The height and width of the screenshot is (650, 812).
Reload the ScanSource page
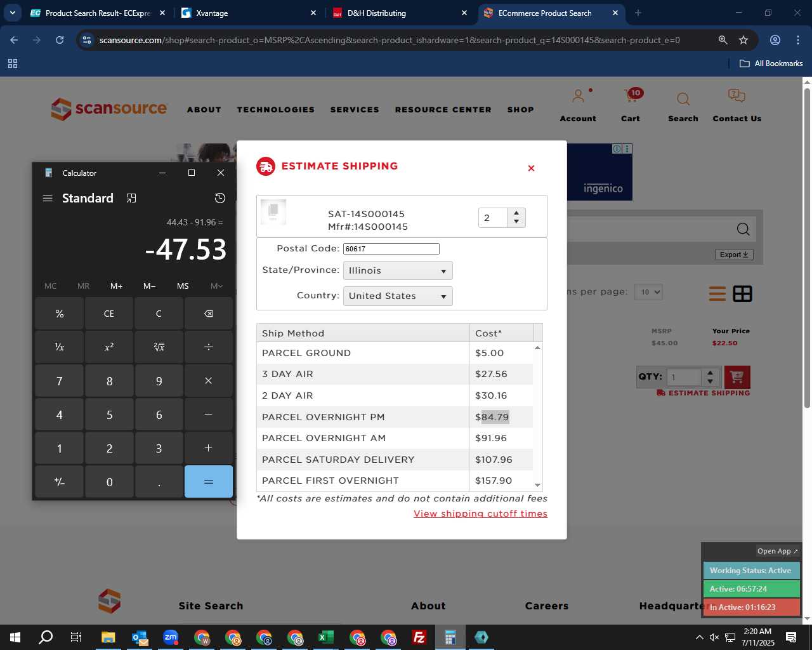click(60, 40)
